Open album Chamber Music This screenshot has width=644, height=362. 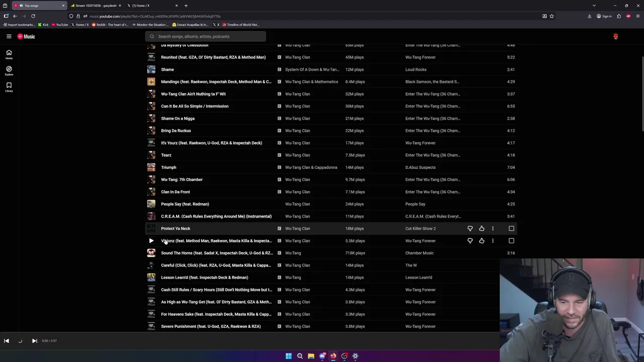[x=419, y=253]
